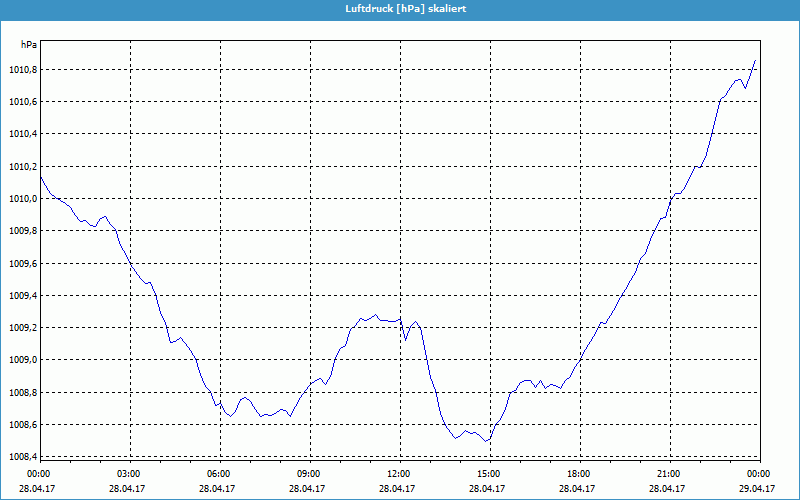Click the pressure curve's lowest point near 15:00
This screenshot has height=500, width=800.
point(487,441)
